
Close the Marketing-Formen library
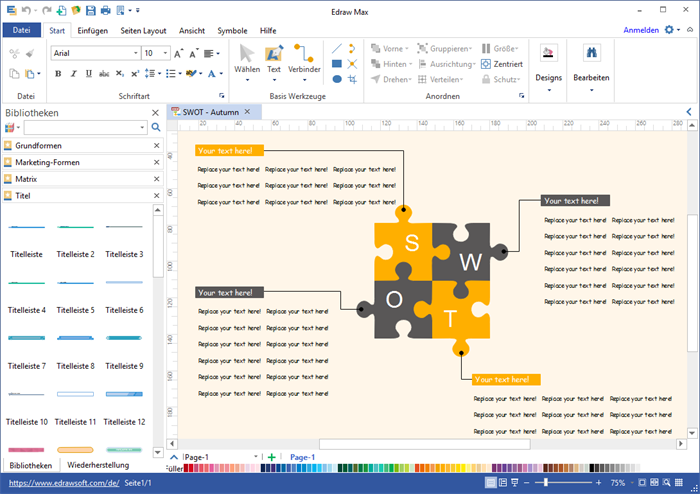156,163
